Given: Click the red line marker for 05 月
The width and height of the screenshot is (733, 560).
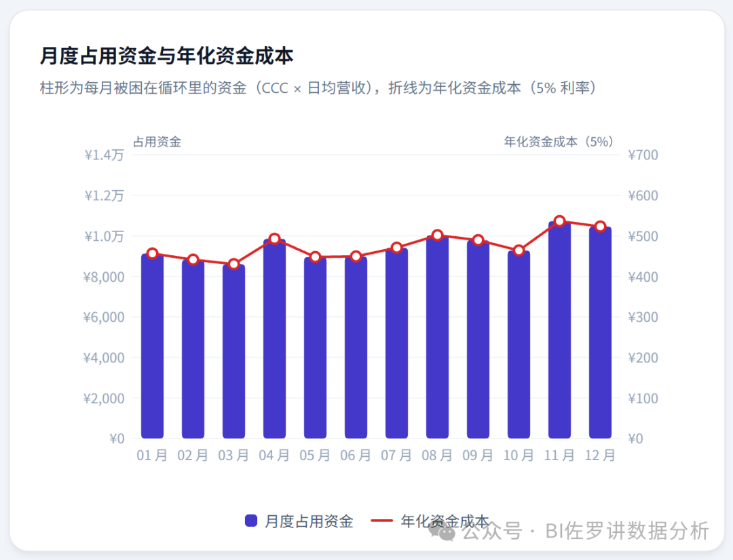Looking at the screenshot, I should (x=315, y=257).
